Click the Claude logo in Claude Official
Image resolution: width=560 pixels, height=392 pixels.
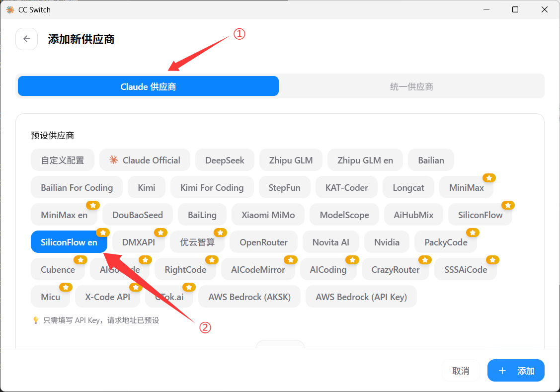pos(114,160)
